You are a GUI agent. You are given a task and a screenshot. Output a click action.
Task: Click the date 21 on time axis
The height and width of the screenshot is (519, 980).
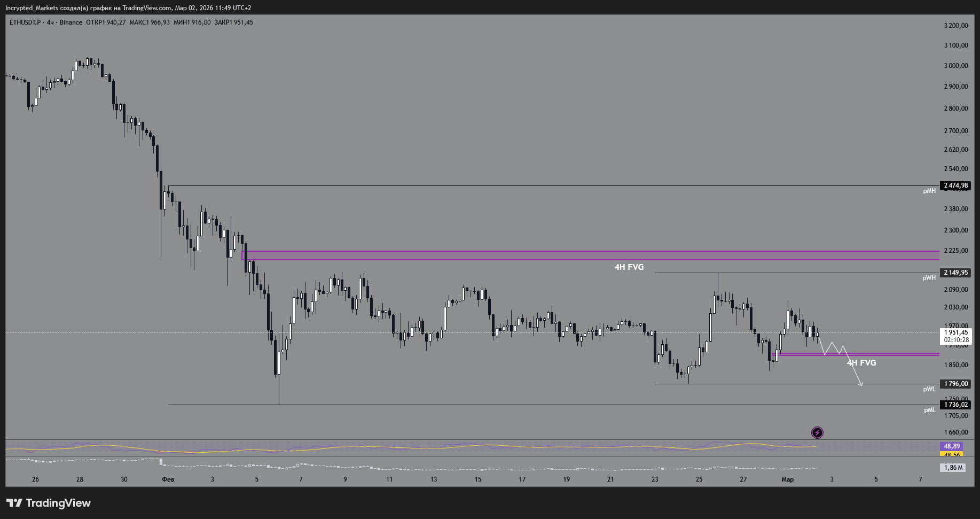pos(610,479)
